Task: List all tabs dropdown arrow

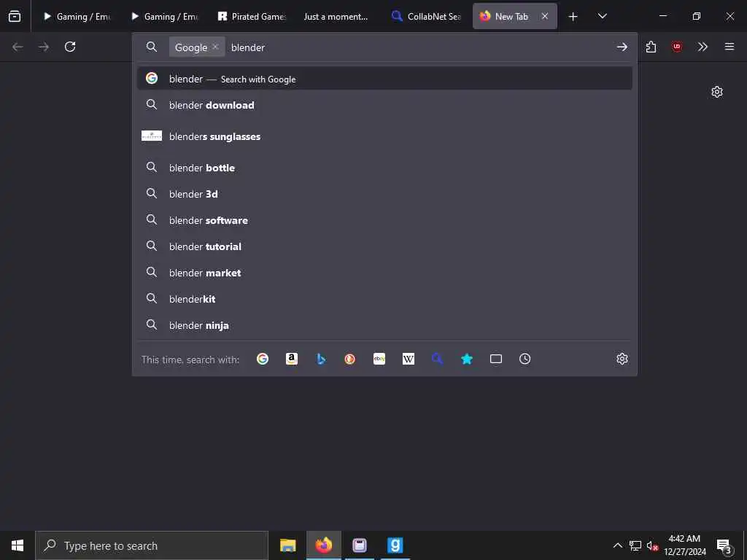Action: (x=602, y=16)
